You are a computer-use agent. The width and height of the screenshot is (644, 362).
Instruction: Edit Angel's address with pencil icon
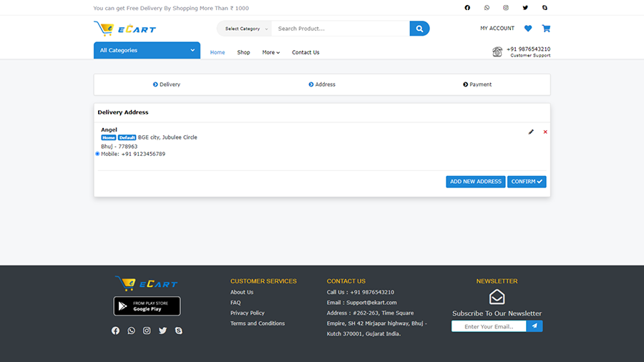coord(531,132)
